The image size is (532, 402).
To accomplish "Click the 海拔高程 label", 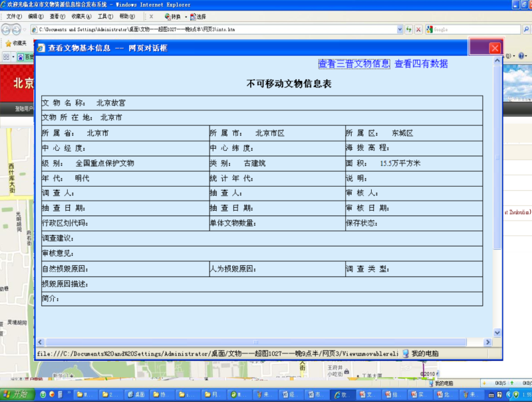I will [x=368, y=148].
